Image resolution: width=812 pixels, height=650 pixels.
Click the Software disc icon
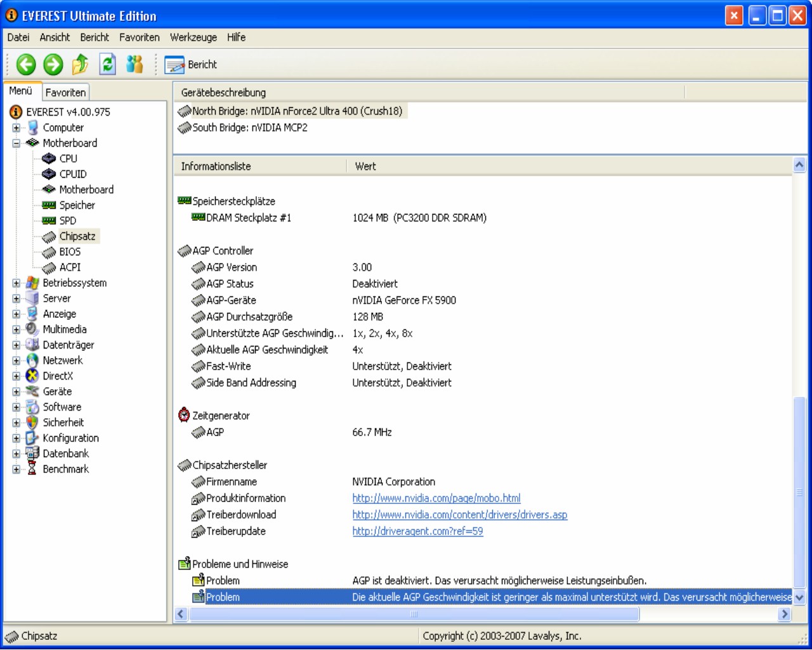tap(32, 407)
